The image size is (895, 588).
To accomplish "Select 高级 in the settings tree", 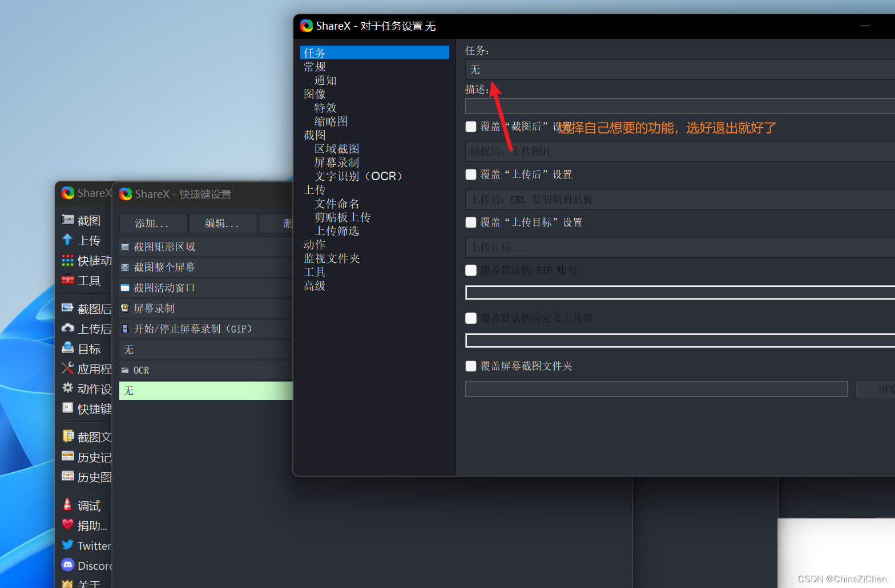I will click(x=315, y=286).
